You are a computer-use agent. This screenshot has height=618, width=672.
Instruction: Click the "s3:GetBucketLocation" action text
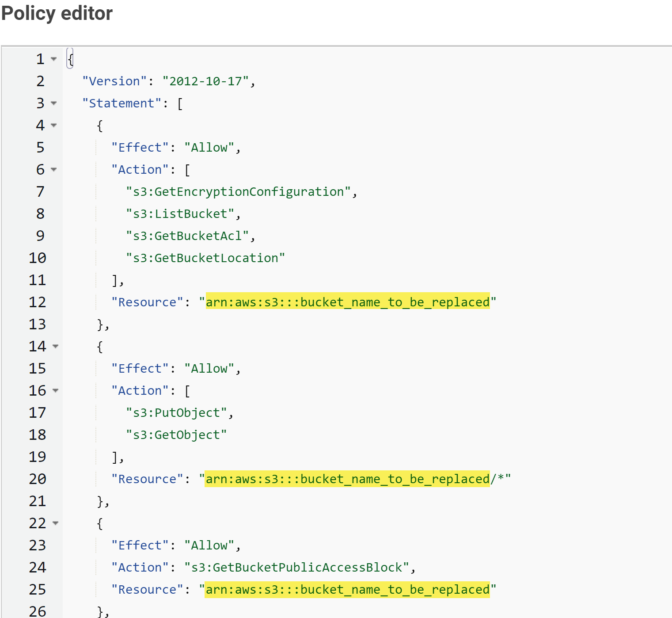(205, 258)
